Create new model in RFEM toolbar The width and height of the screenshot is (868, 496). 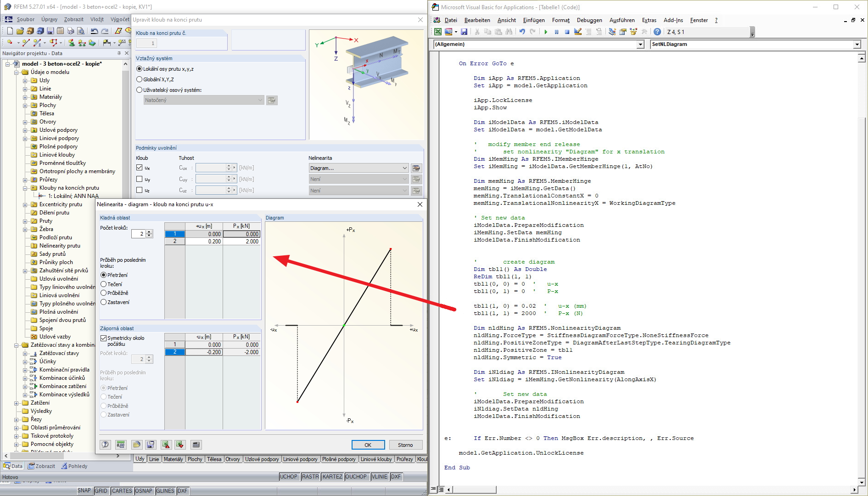10,31
